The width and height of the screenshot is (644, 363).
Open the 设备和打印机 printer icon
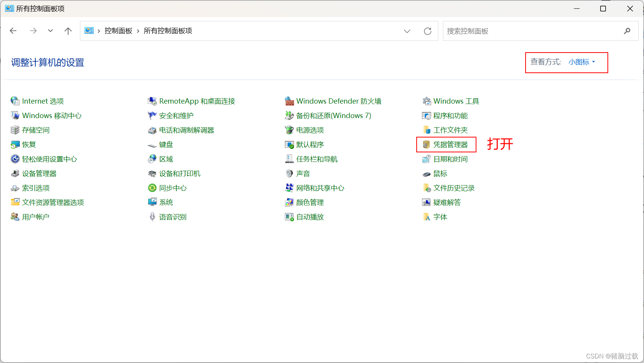pos(152,173)
